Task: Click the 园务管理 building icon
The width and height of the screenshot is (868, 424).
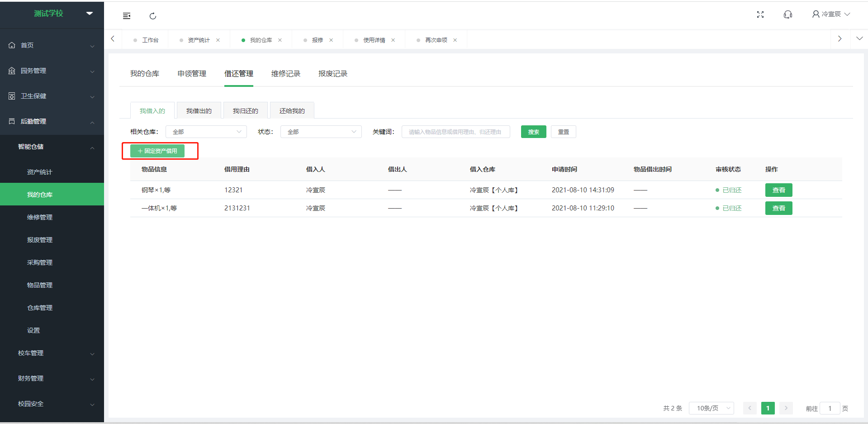Action: (12, 71)
